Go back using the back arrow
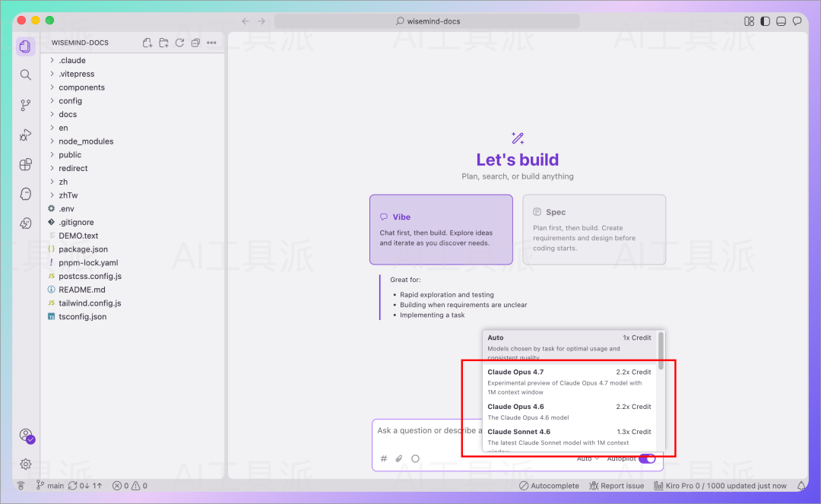821x504 pixels. pos(246,21)
